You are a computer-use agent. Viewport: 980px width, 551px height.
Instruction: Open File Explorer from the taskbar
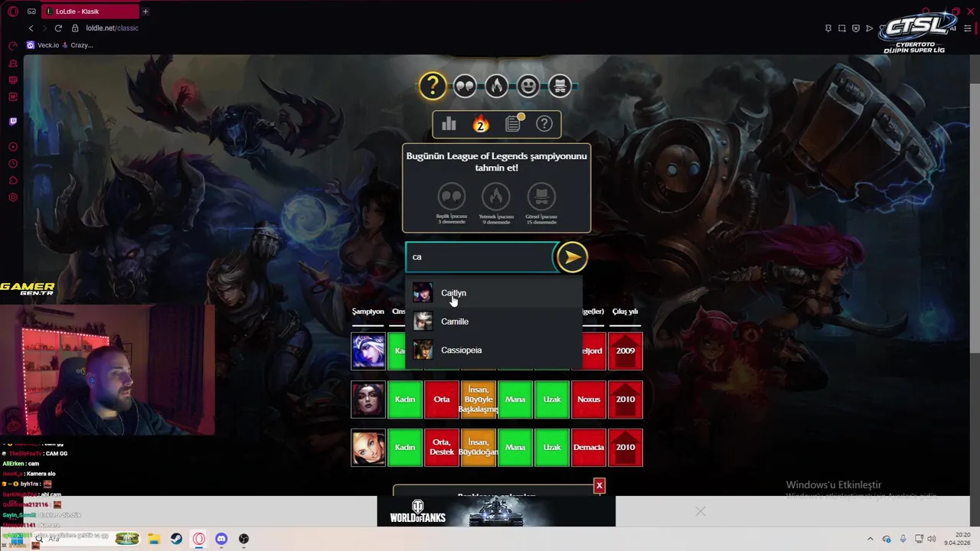(x=153, y=539)
